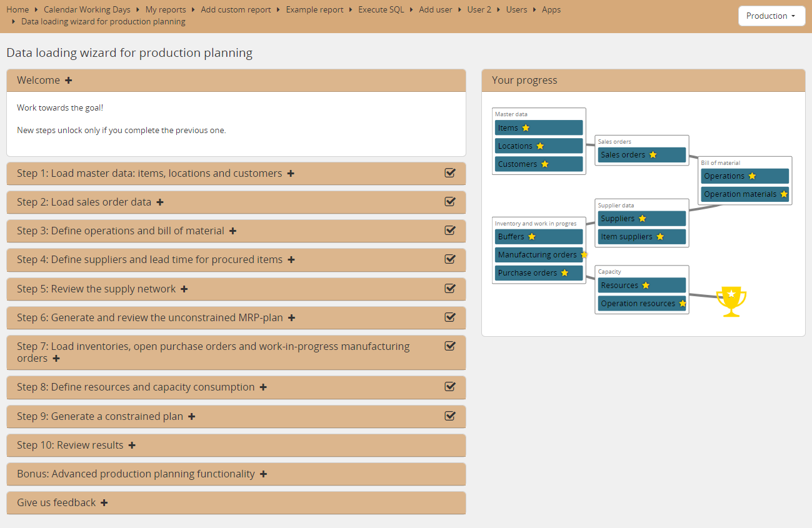Toggle the Step 1 completion checkbox
The image size is (812, 528).
449,173
